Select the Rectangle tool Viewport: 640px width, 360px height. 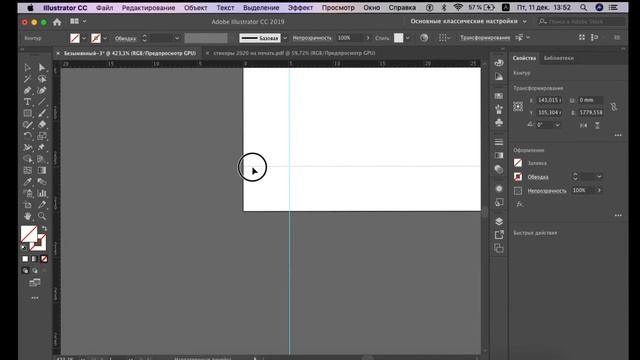click(x=27, y=113)
